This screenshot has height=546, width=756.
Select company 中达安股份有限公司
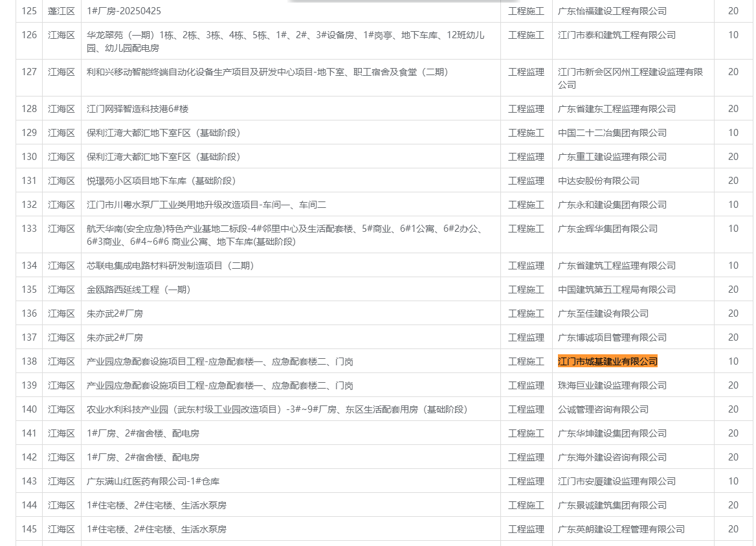click(x=599, y=181)
